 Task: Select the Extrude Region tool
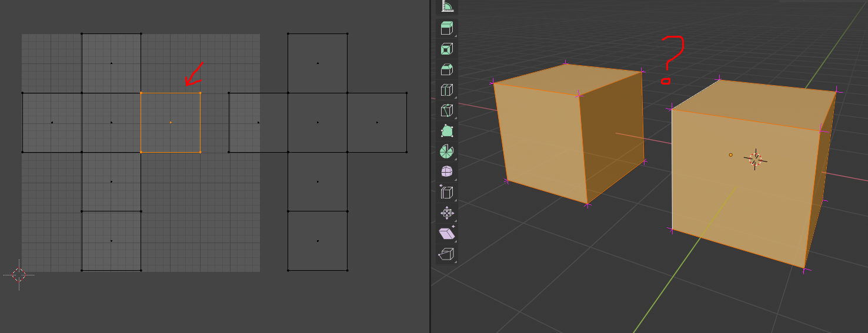(x=447, y=28)
